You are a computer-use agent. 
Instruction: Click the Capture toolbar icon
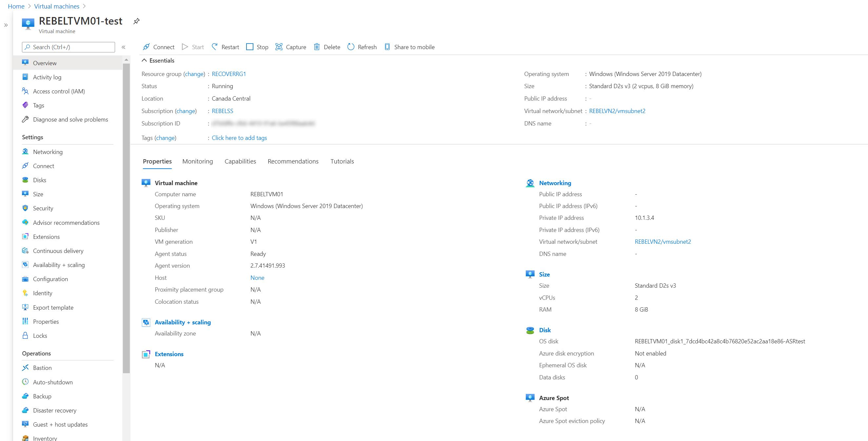tap(279, 47)
